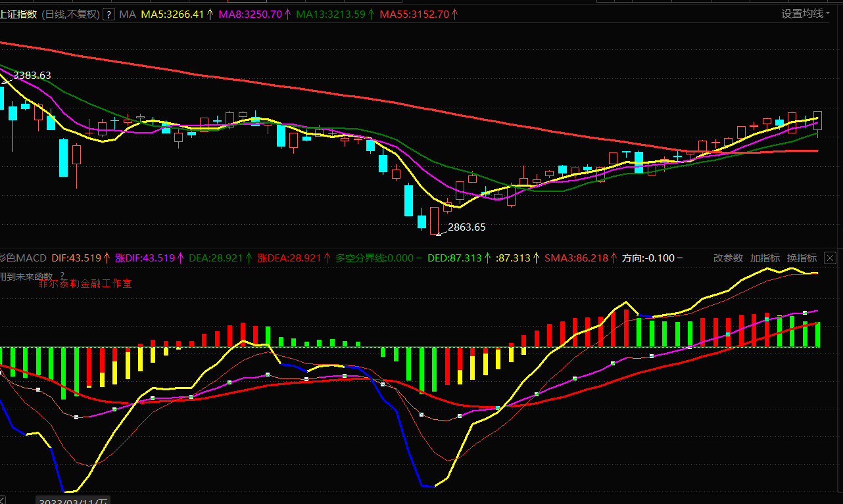Image resolution: width=843 pixels, height=504 pixels.
Task: Open the 设置均线 dropdown
Action: [805, 14]
